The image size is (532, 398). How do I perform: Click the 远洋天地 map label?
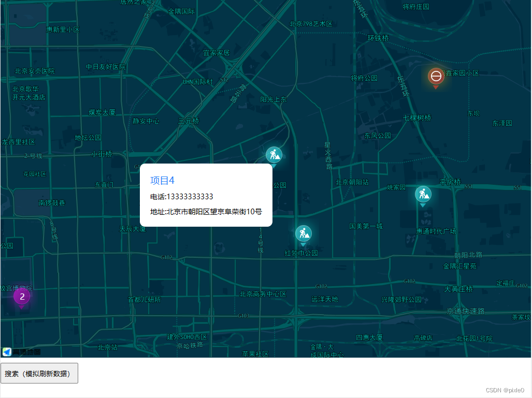pos(325,299)
